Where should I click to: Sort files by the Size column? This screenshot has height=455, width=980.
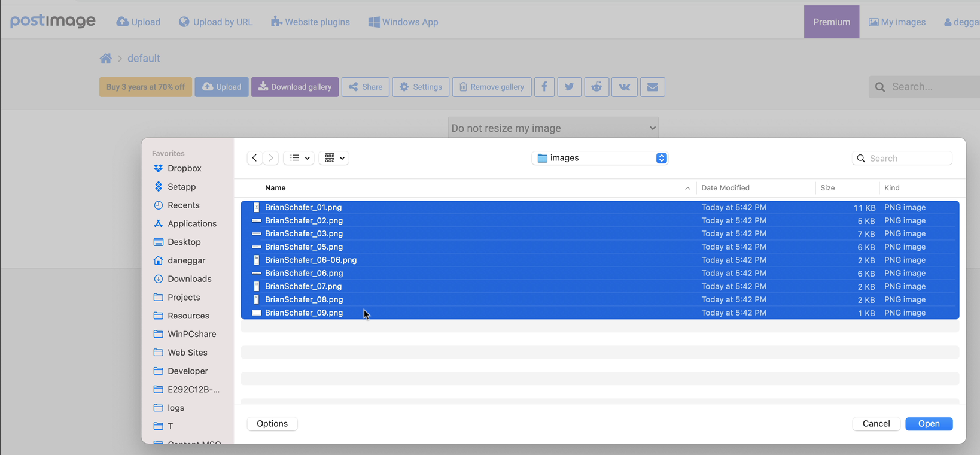(827, 188)
